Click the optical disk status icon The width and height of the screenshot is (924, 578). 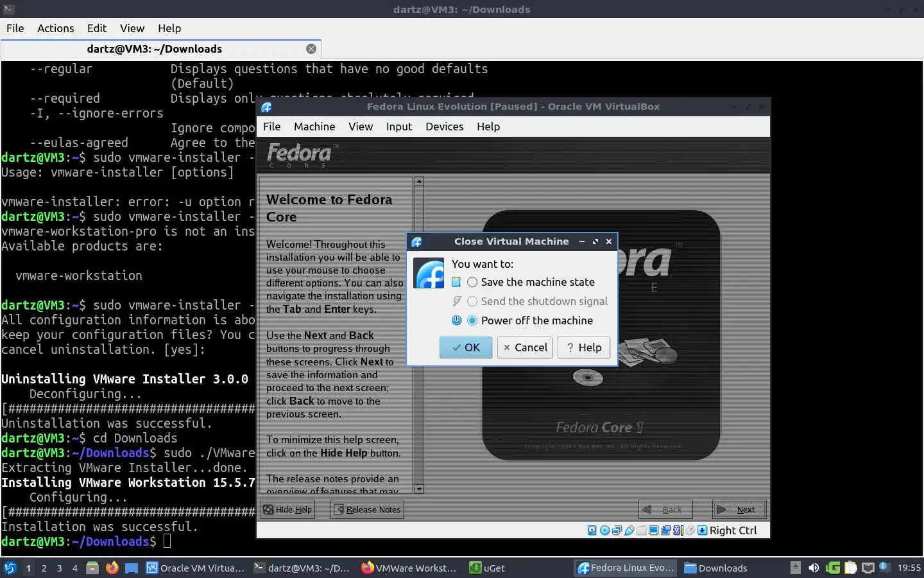[x=604, y=530]
